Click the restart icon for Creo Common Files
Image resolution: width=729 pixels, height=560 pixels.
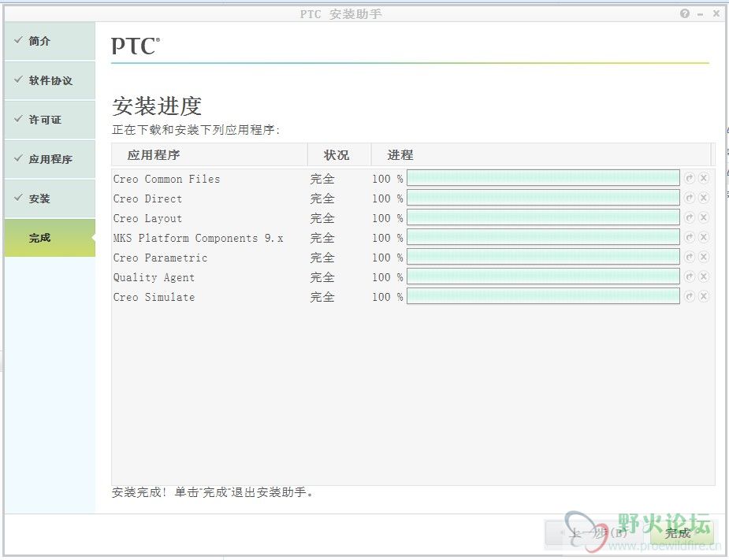[x=690, y=178]
